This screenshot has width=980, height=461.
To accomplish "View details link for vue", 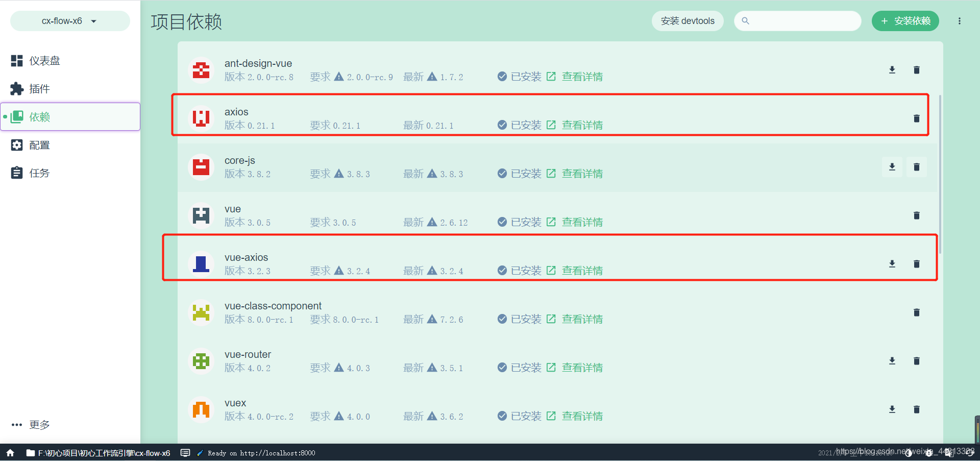I will pos(575,222).
